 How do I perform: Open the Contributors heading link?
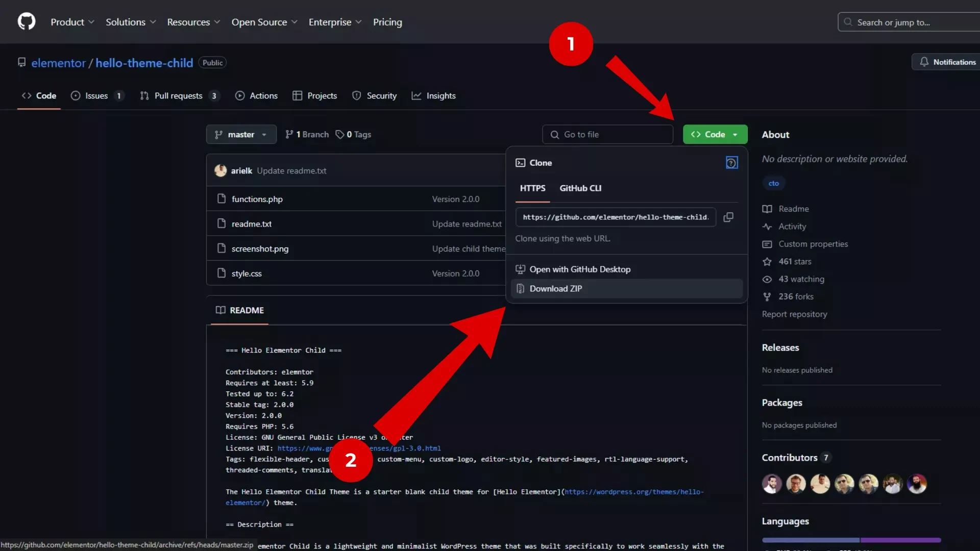tap(796, 458)
